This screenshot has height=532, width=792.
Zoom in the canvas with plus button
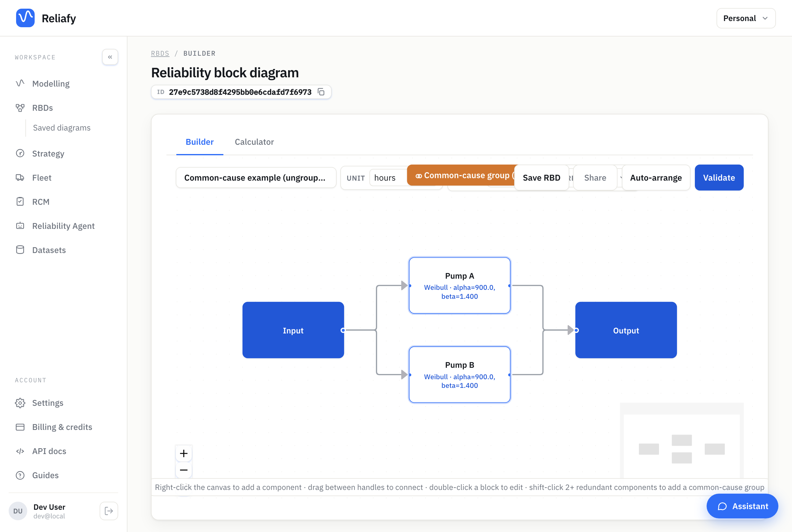click(183, 453)
